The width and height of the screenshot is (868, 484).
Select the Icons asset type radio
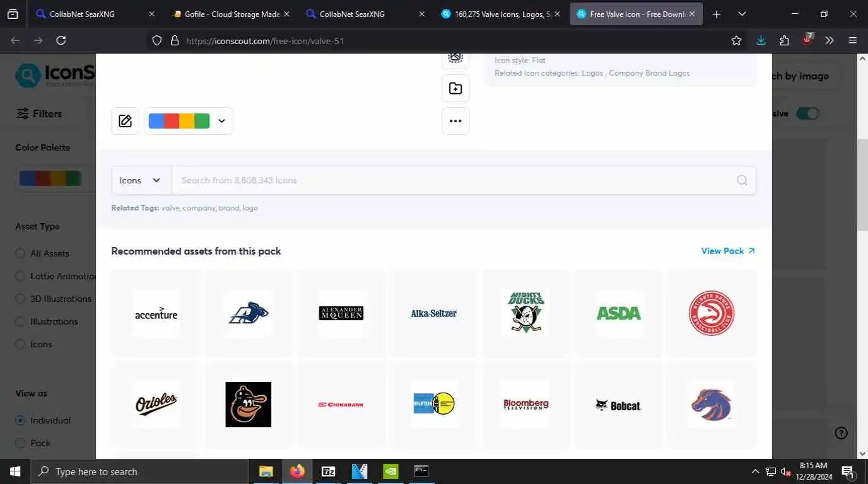(21, 344)
